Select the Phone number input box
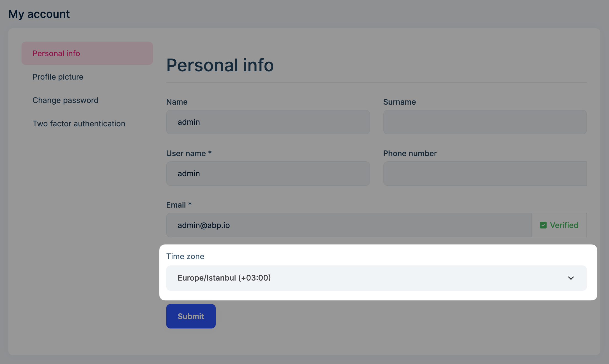 [x=485, y=173]
